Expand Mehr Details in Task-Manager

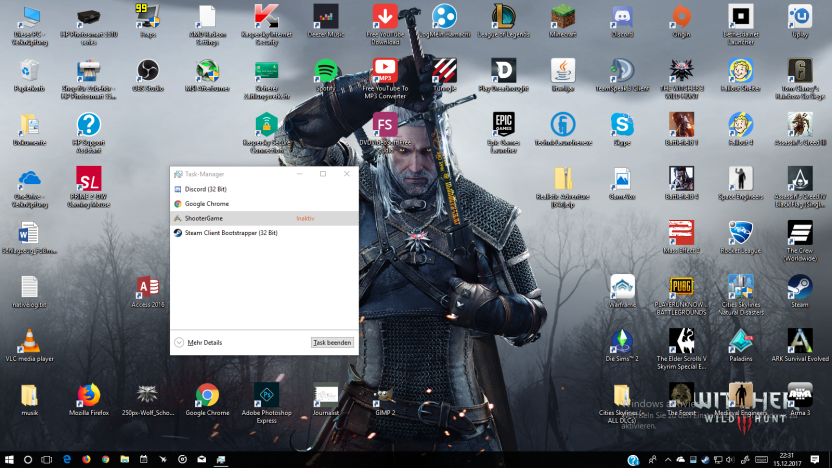point(198,343)
